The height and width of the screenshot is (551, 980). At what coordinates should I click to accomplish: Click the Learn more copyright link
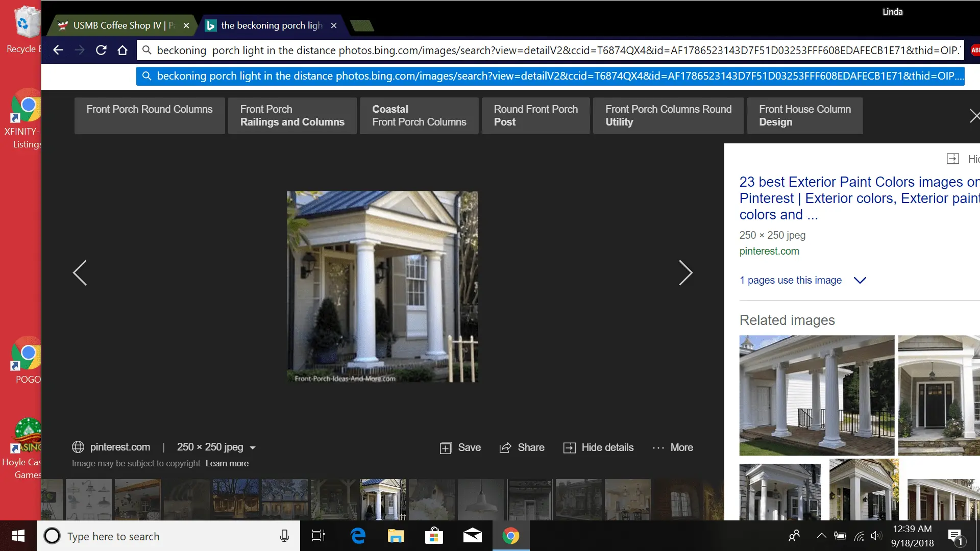(227, 463)
